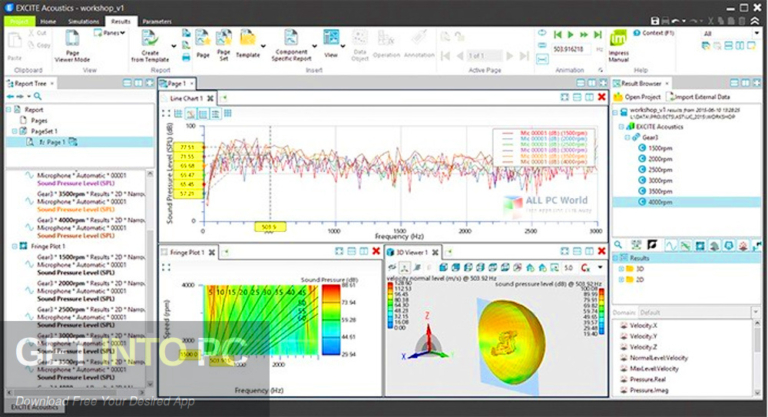Close the Line Chart 1 view with red X

[x=601, y=97]
